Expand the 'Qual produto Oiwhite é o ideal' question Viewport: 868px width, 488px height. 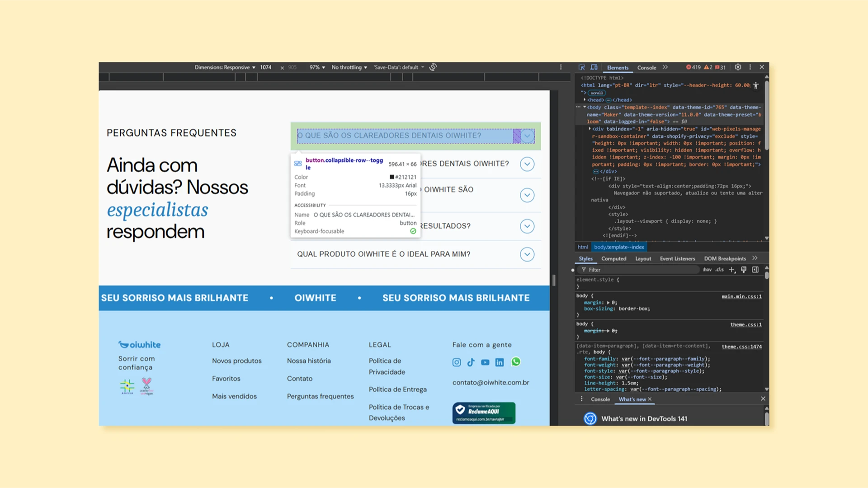coord(415,254)
